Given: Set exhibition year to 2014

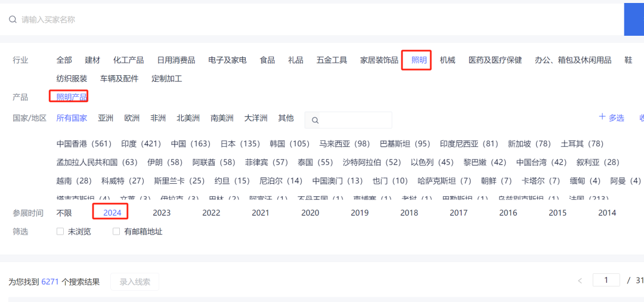Looking at the screenshot, I should [607, 213].
